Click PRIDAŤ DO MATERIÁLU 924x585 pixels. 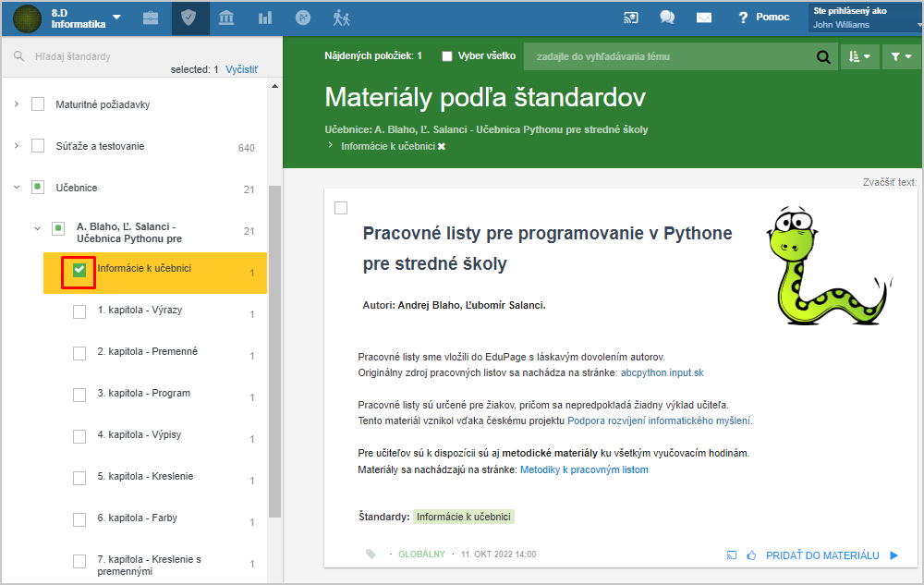(822, 555)
